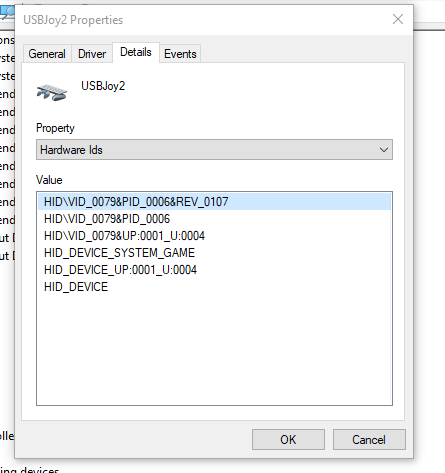Close the USBJoy2 Properties dialog
445x473 pixels.
[x=398, y=19]
